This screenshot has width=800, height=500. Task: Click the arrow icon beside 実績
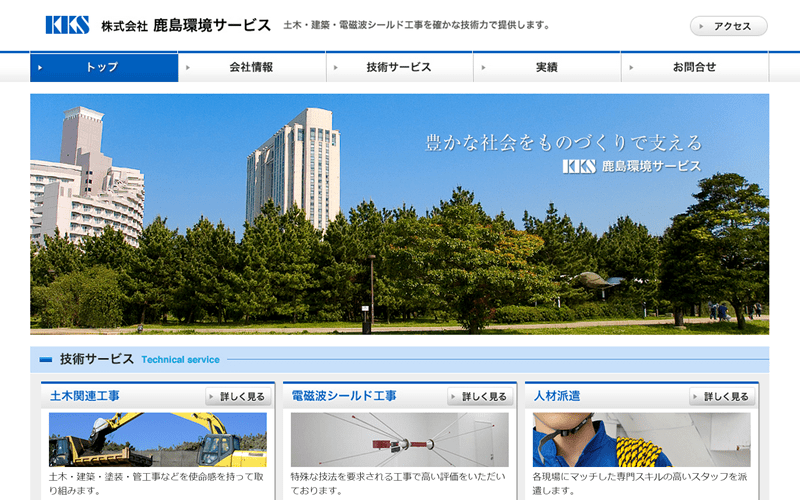(x=483, y=67)
